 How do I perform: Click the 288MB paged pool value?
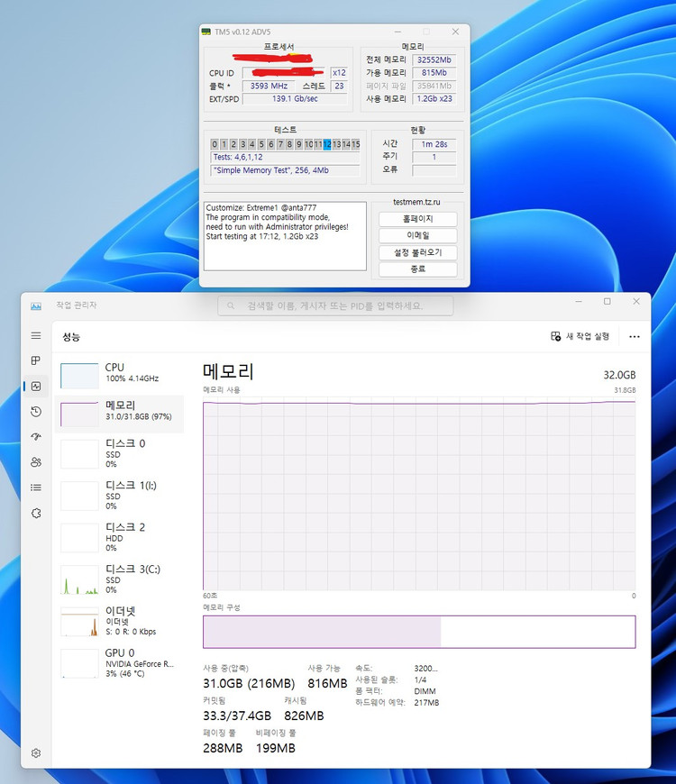pos(223,748)
